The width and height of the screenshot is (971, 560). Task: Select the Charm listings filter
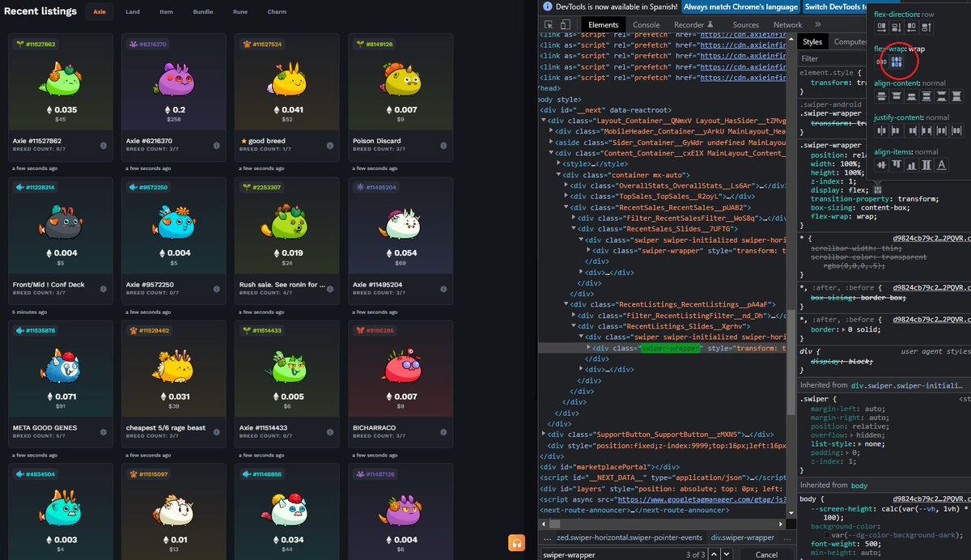(277, 12)
